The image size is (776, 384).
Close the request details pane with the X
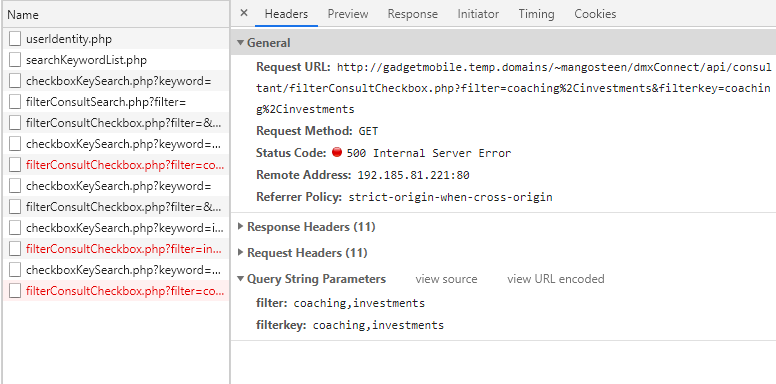(x=243, y=13)
